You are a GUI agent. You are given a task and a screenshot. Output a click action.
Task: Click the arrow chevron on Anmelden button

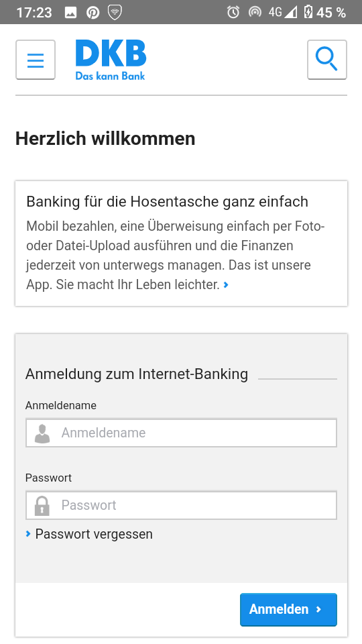(318, 610)
